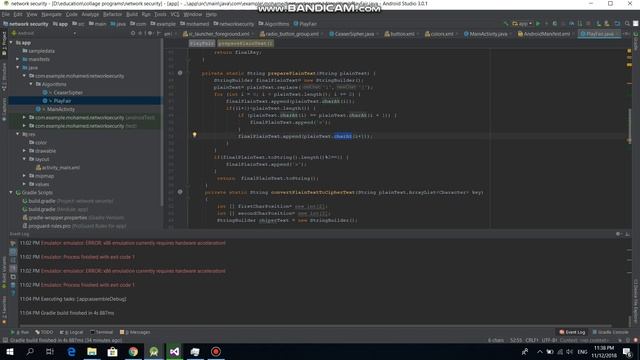The height and width of the screenshot is (360, 640).
Task: Click ENG language indicator in system tray
Action: pyautogui.click(x=582, y=351)
